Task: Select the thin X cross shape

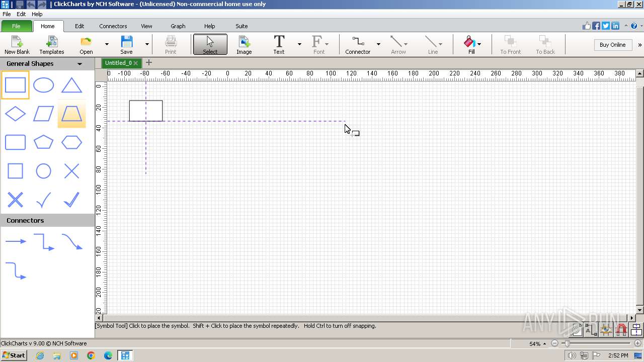Action: pyautogui.click(x=71, y=171)
